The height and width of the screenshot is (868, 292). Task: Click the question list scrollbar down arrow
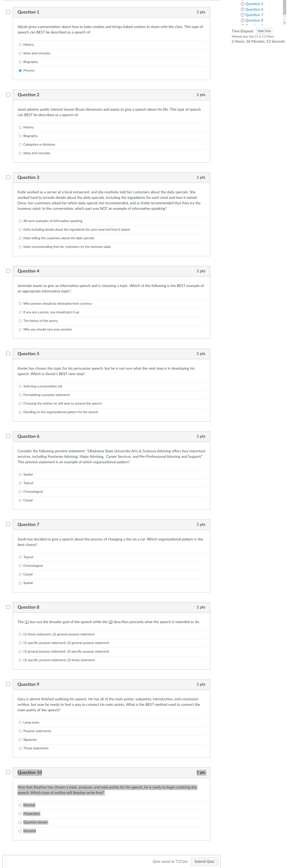point(284,23)
